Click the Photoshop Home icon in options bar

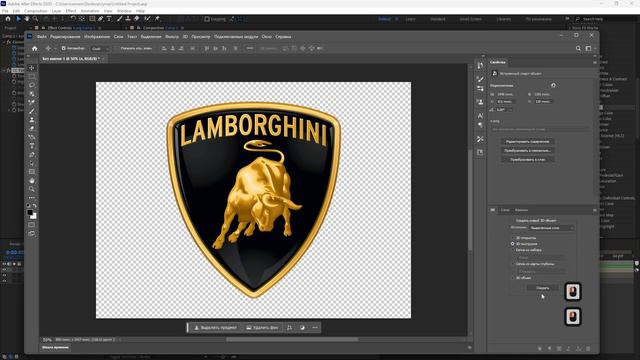(35, 48)
